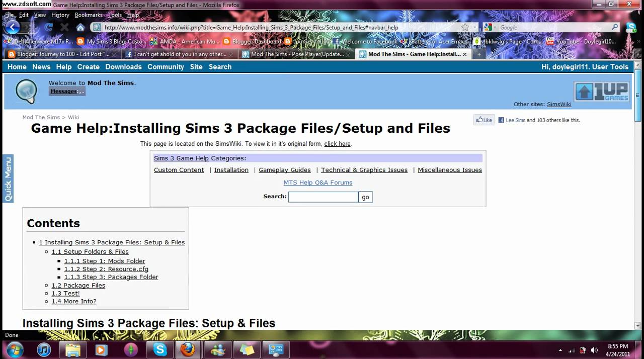Click the Facebook Like thumbs-up button

tap(484, 120)
